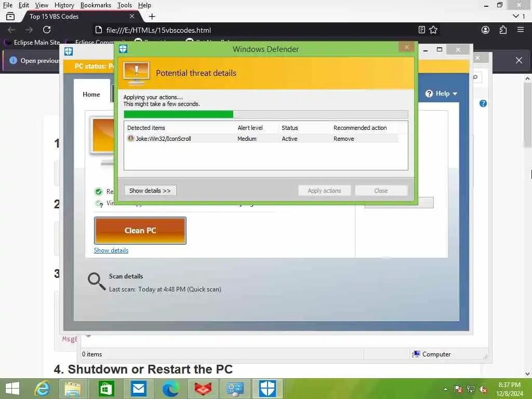532x399 pixels.
Task: Open Microsoft Edge from taskbar
Action: click(170, 389)
